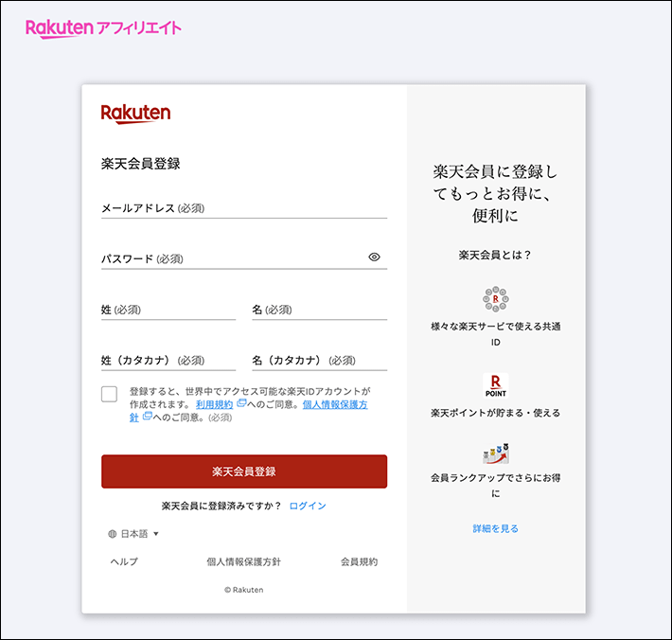
Task: Open the 会員規約 footer link
Action: tap(359, 561)
